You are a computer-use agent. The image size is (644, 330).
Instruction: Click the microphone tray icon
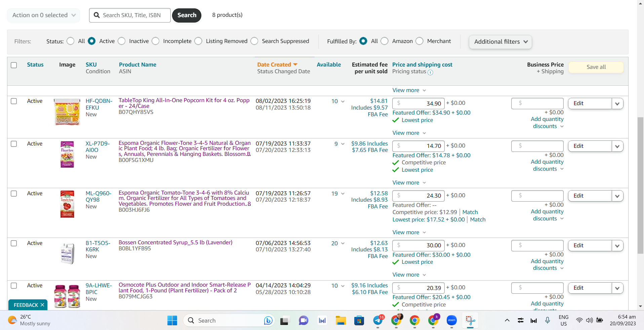[x=548, y=320]
